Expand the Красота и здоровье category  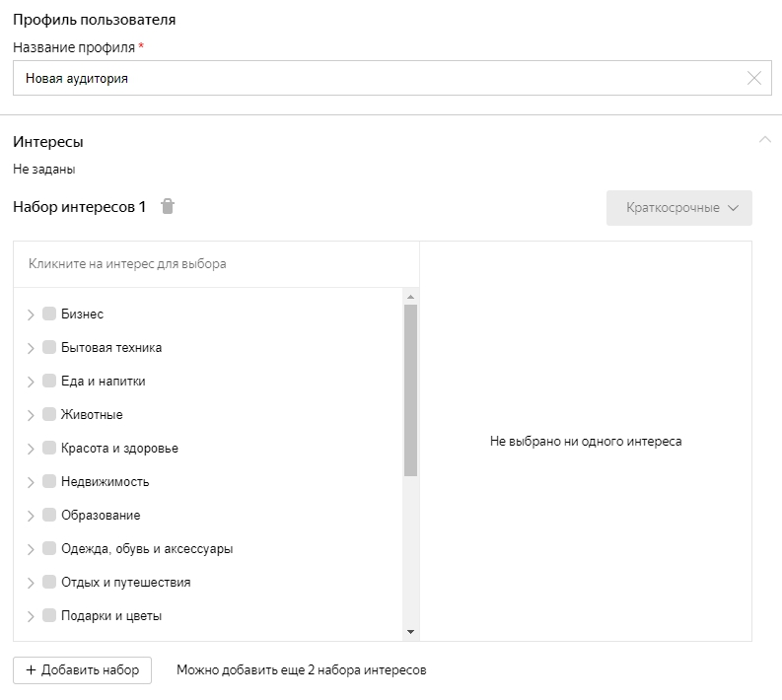31,449
